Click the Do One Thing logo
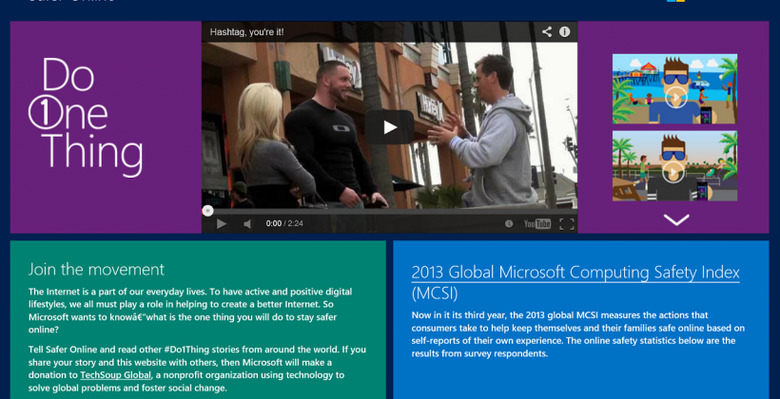The image size is (780, 399). click(86, 117)
